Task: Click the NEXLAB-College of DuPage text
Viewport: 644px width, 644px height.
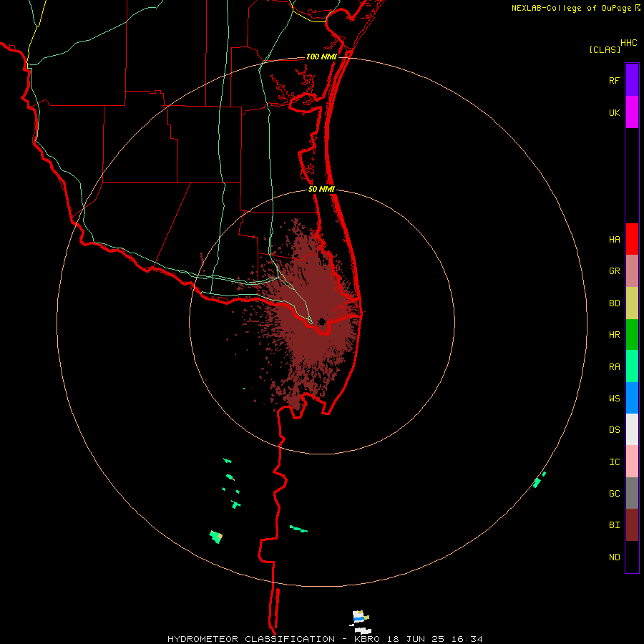Action: pyautogui.click(x=571, y=8)
